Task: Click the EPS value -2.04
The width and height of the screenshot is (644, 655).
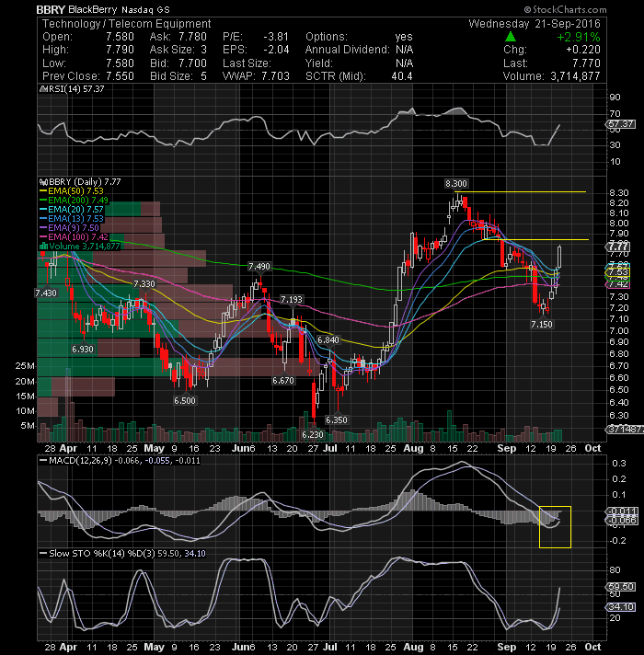Action: pos(276,50)
